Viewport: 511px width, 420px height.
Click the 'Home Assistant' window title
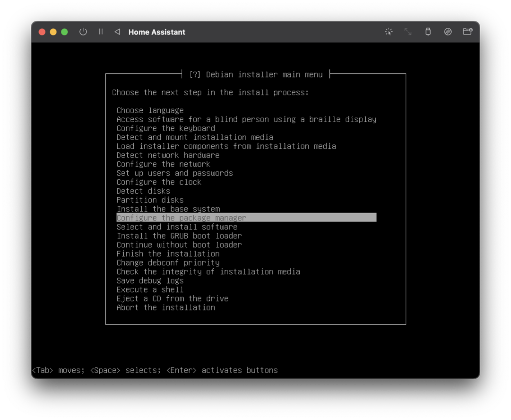click(x=157, y=32)
